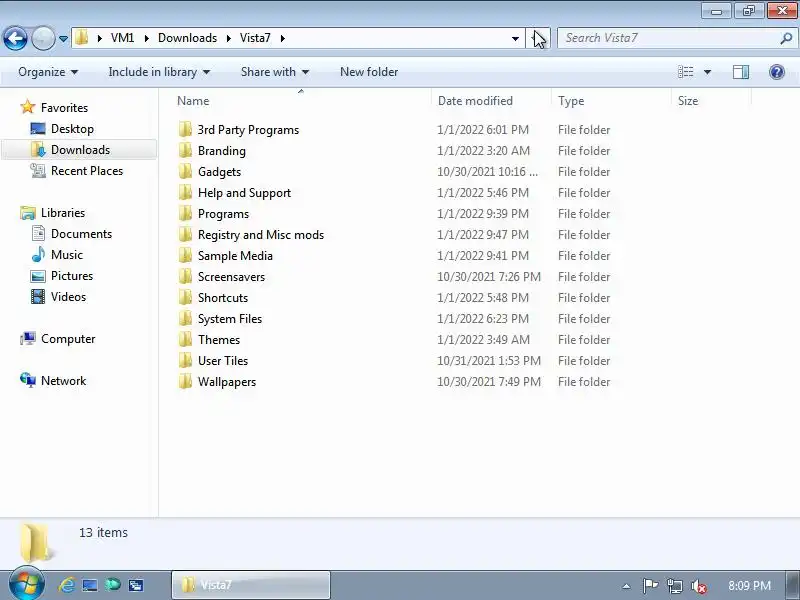The height and width of the screenshot is (600, 800).
Task: Select the Programs folder icon
Action: point(185,213)
